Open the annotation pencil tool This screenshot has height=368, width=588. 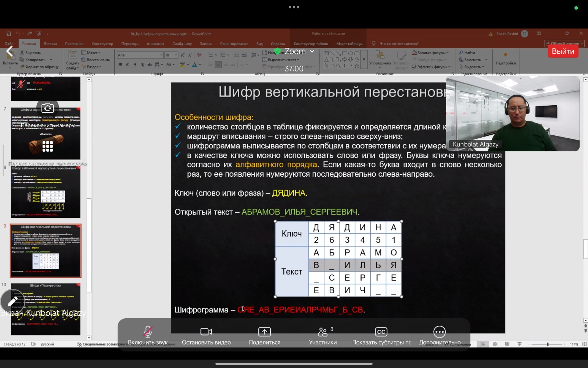pyautogui.click(x=12, y=301)
